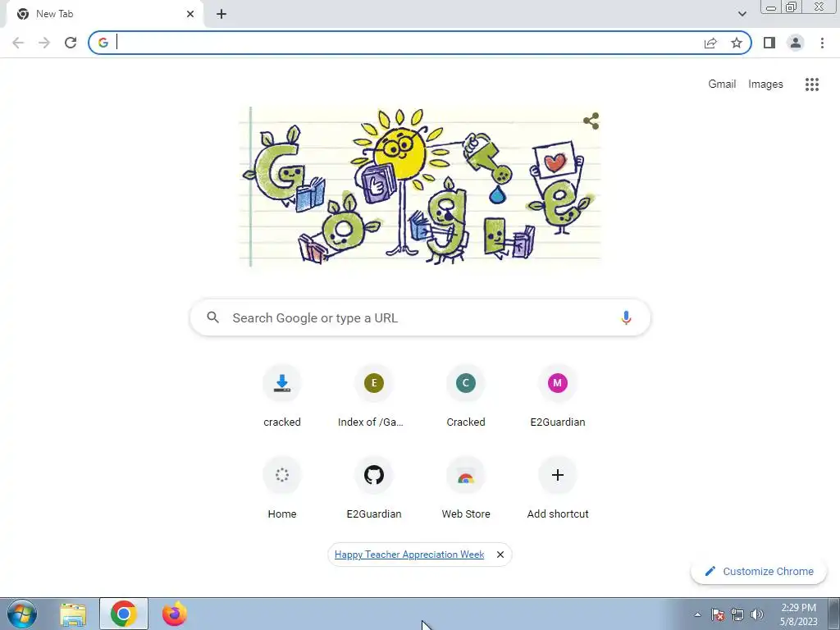Image resolution: width=840 pixels, height=630 pixels.
Task: Open the Windows Start menu
Action: click(x=22, y=614)
